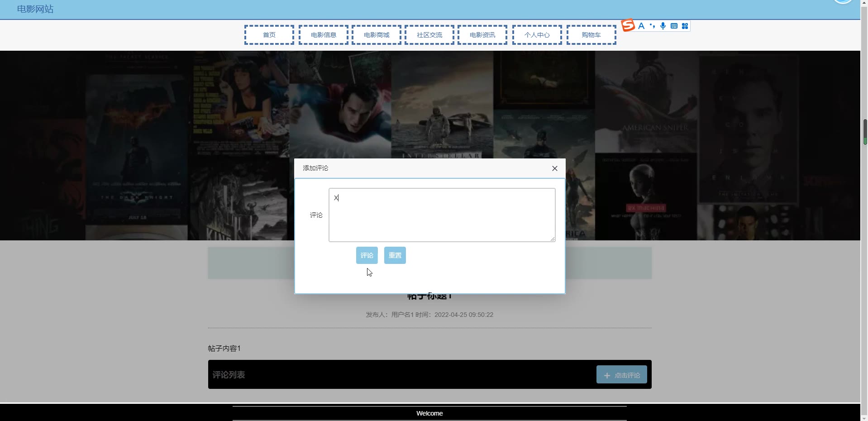Screen dimensions: 868x421
Task: Open 社区交流 navigation item
Action: pos(429,35)
